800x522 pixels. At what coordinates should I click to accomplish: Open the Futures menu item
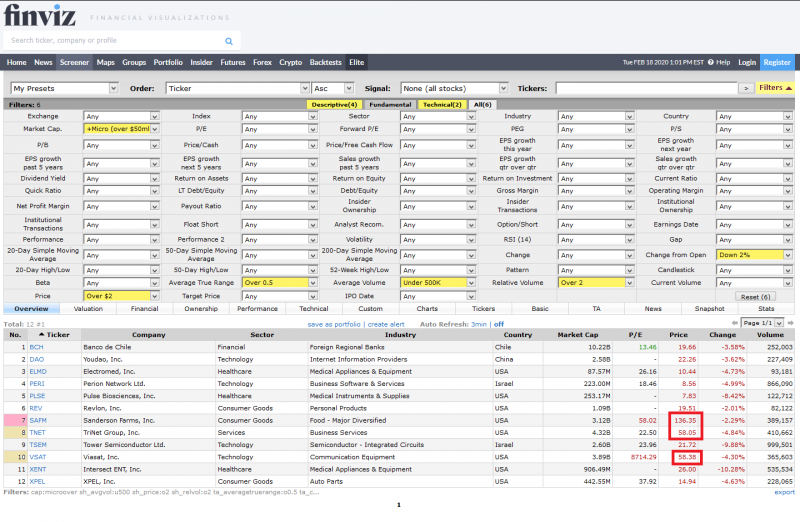coord(233,62)
